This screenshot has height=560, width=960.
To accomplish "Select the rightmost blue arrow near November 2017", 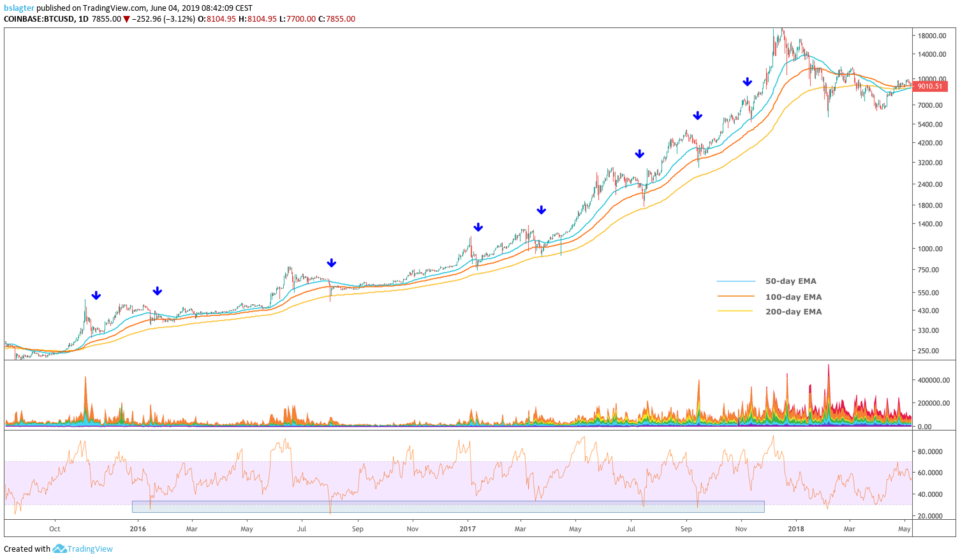I will click(x=747, y=82).
